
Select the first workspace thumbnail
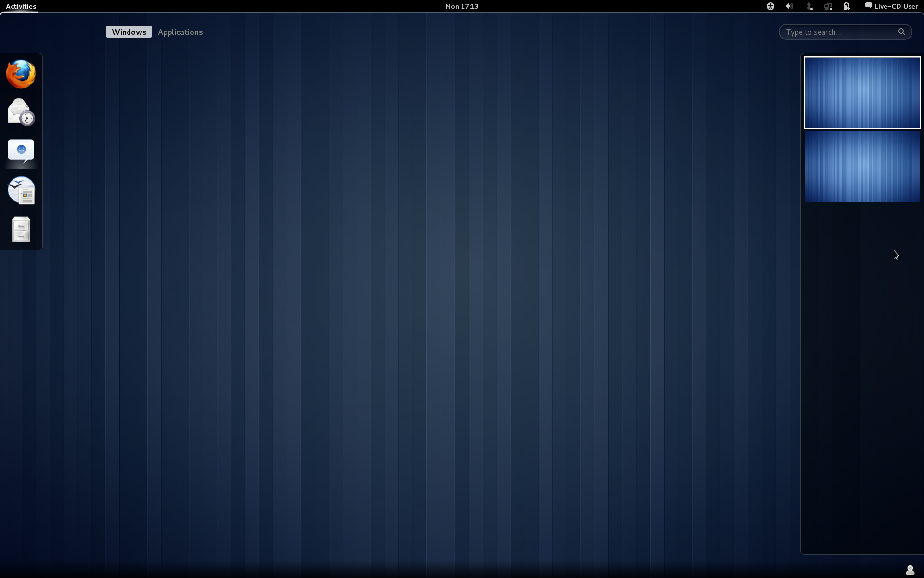862,92
